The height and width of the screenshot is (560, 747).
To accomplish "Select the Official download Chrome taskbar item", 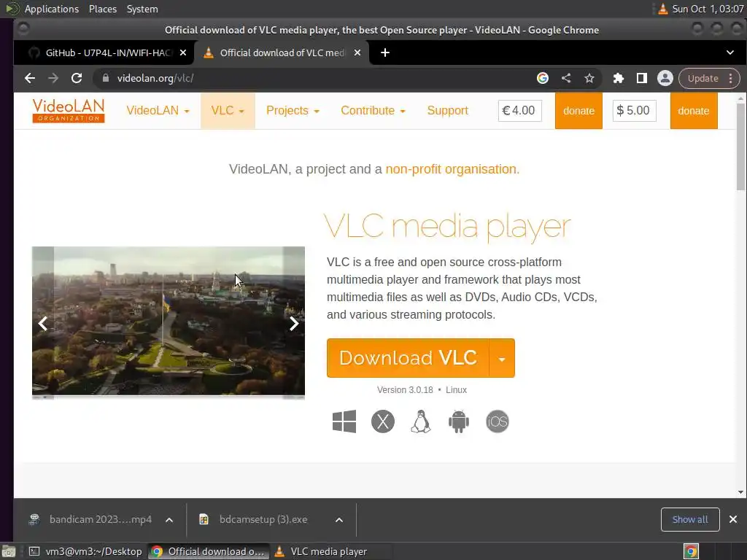I will (x=209, y=551).
